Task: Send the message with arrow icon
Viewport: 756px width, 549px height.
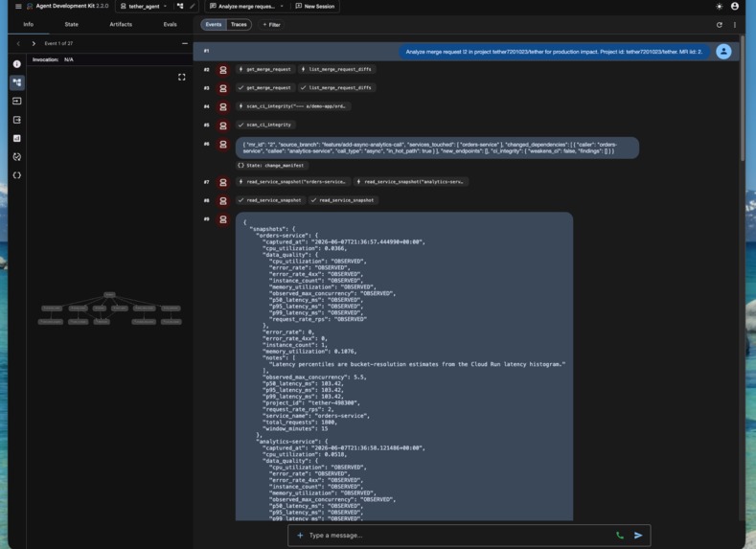Action: click(638, 536)
